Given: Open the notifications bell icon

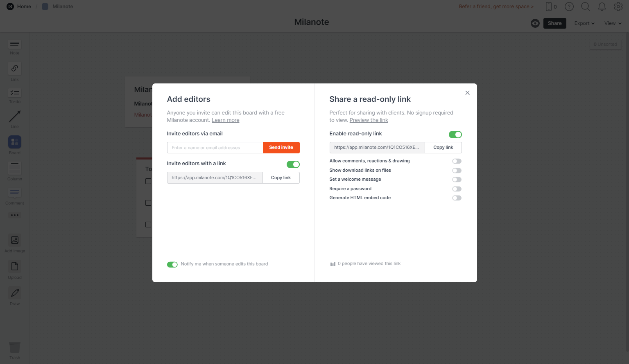Looking at the screenshot, I should [602, 7].
